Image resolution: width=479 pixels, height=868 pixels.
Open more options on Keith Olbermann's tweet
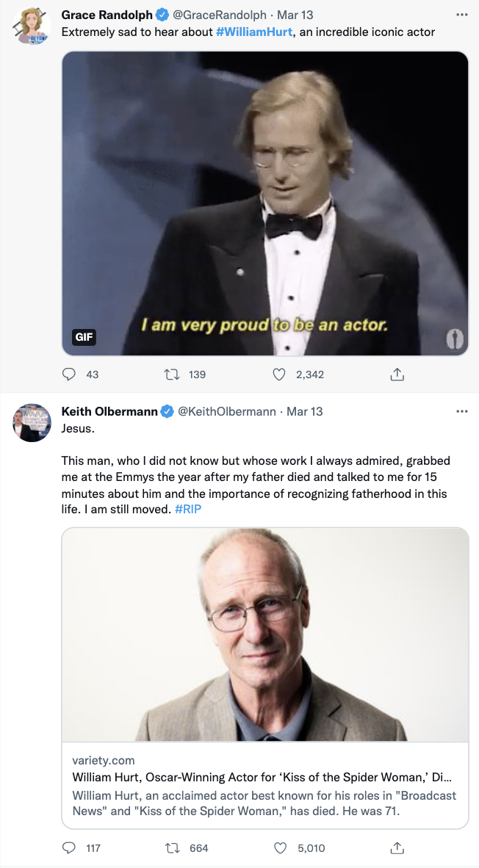[x=461, y=411]
